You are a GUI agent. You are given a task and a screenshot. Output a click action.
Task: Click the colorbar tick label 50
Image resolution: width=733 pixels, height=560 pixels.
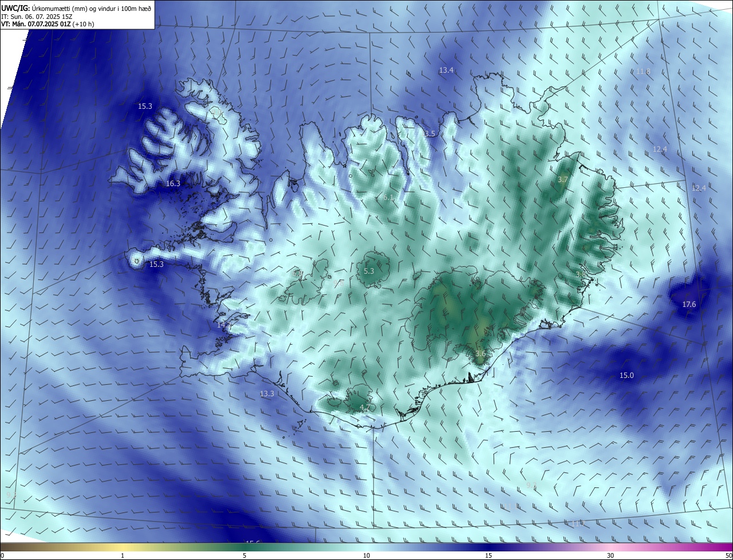728,555
